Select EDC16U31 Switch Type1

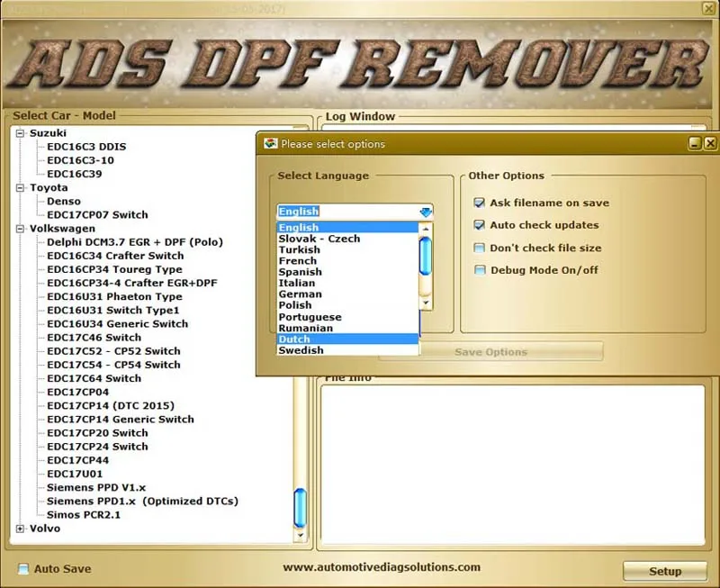(x=113, y=311)
